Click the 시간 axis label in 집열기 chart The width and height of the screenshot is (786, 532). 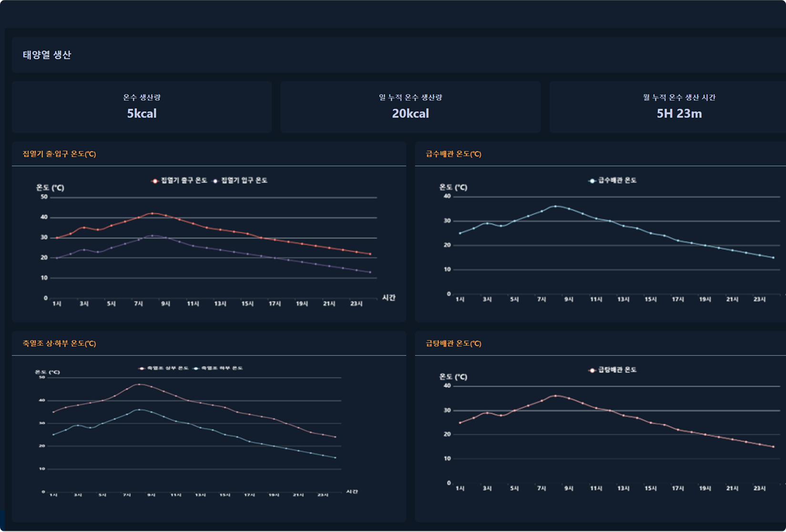[x=389, y=298]
